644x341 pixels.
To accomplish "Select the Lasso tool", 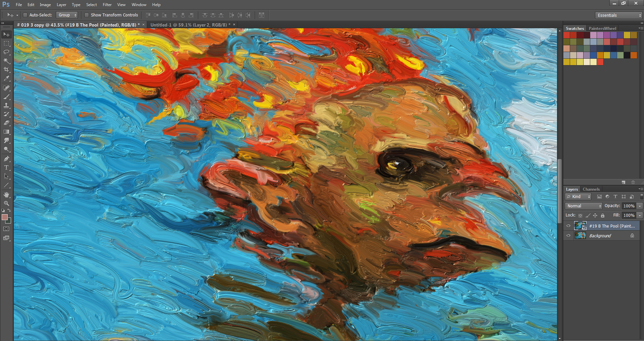I will (x=6, y=52).
